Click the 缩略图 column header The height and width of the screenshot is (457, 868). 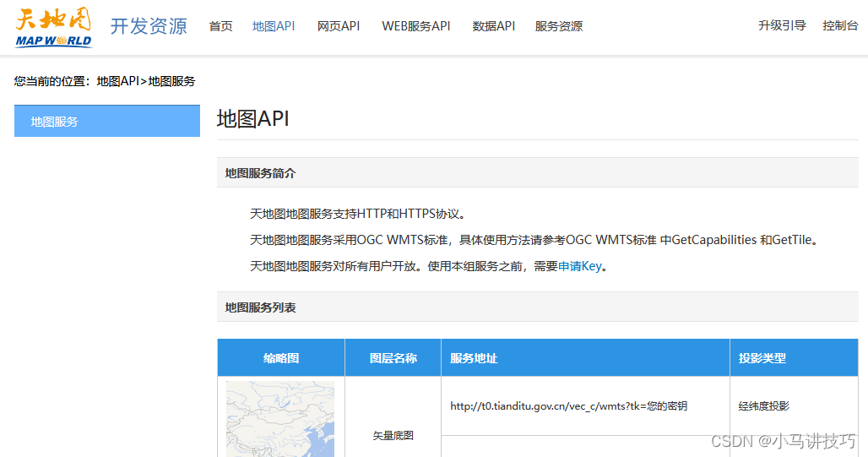click(x=281, y=358)
